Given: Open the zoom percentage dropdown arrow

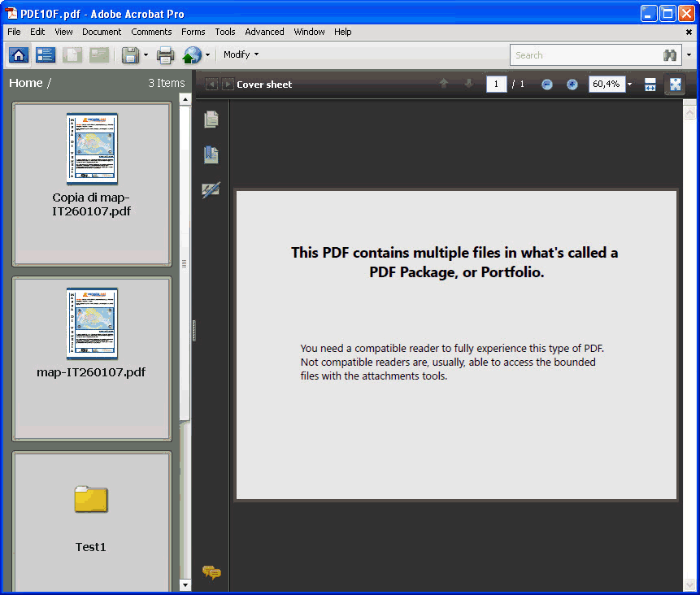Looking at the screenshot, I should [x=629, y=85].
